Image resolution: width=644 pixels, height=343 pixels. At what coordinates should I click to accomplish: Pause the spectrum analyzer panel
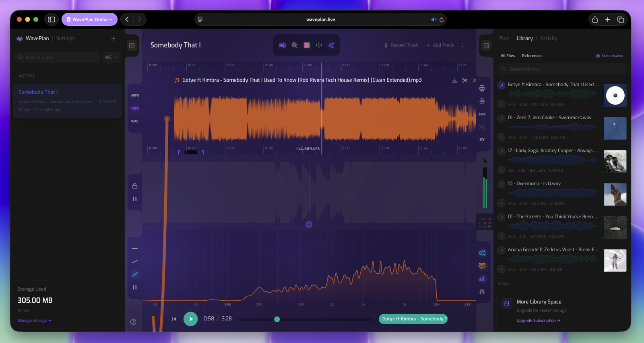135,287
